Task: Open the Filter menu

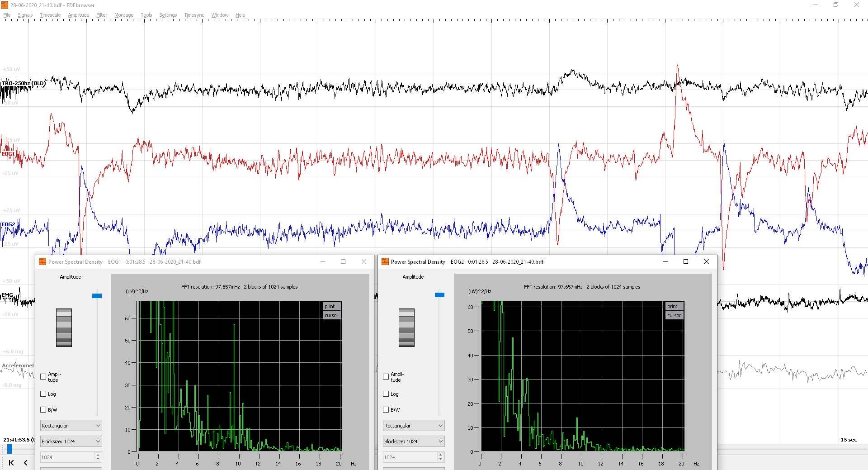Action: click(x=102, y=15)
